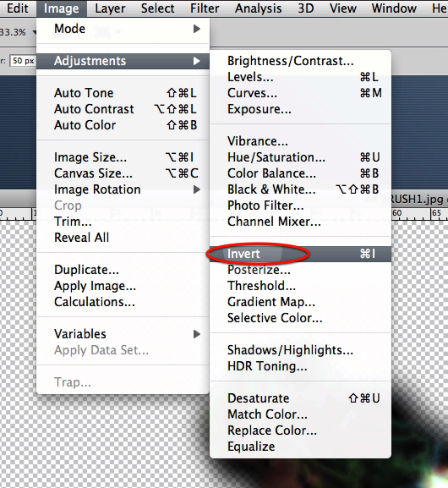Open the Layer menu in the menu bar

(x=110, y=8)
